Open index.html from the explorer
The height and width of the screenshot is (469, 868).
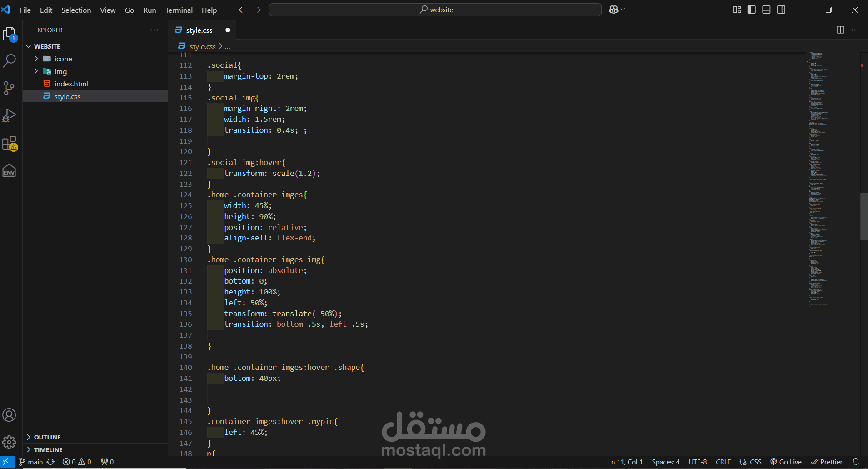pos(71,84)
